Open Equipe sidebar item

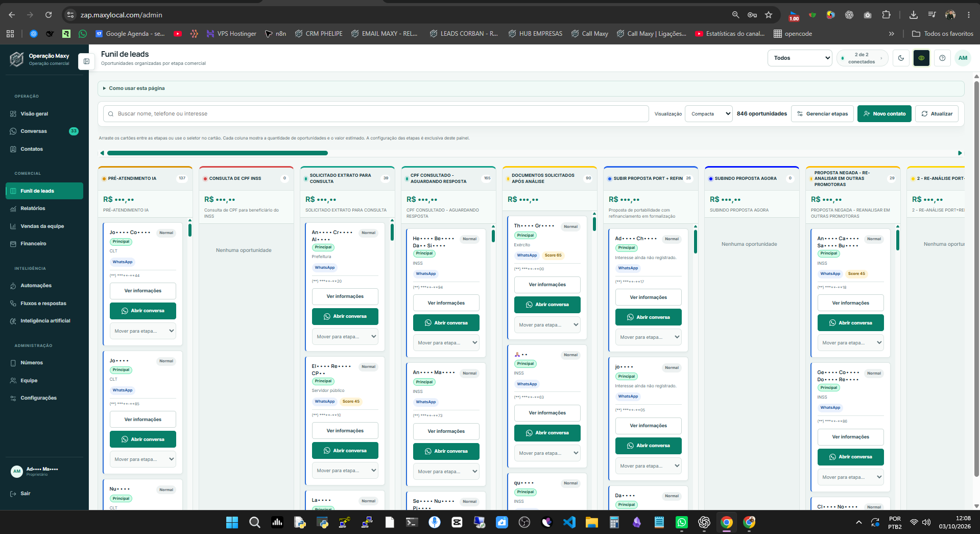tap(44, 381)
